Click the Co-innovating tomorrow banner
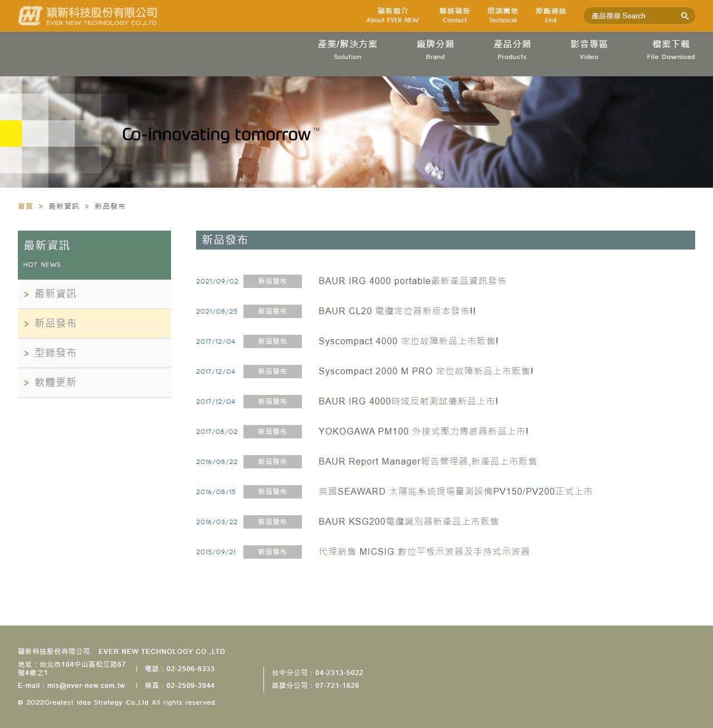 coord(356,132)
